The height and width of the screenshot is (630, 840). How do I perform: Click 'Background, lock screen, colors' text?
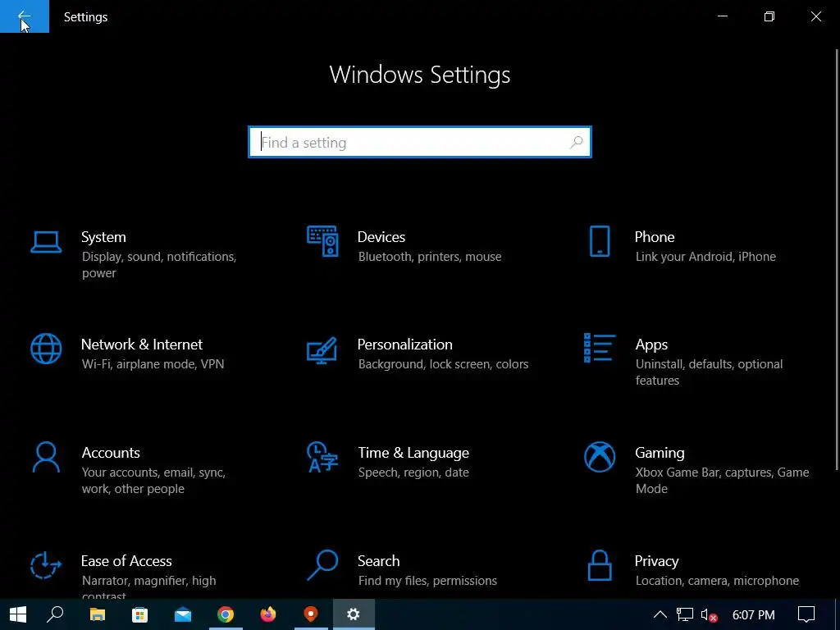443,364
